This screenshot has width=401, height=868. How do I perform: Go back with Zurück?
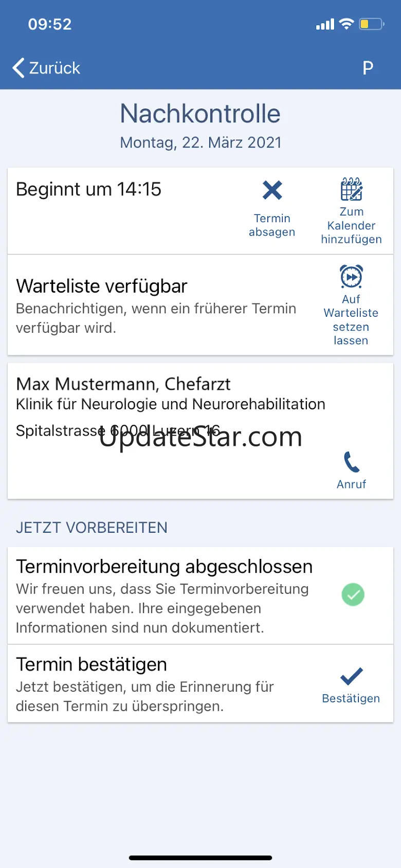click(x=54, y=68)
